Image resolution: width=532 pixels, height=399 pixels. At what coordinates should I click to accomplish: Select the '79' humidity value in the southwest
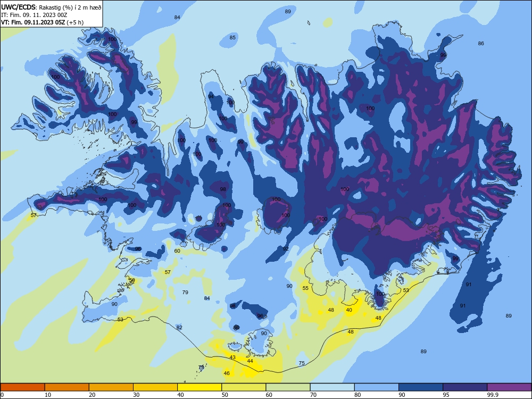click(185, 293)
